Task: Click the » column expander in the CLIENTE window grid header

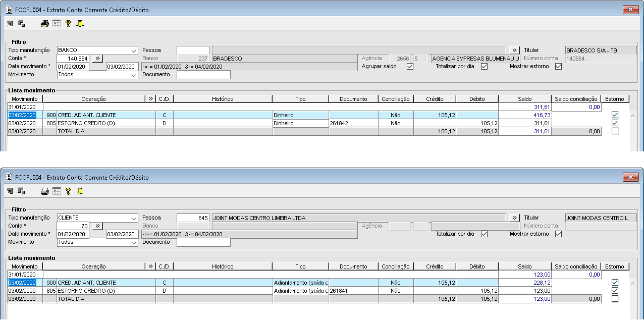Action: [150, 266]
